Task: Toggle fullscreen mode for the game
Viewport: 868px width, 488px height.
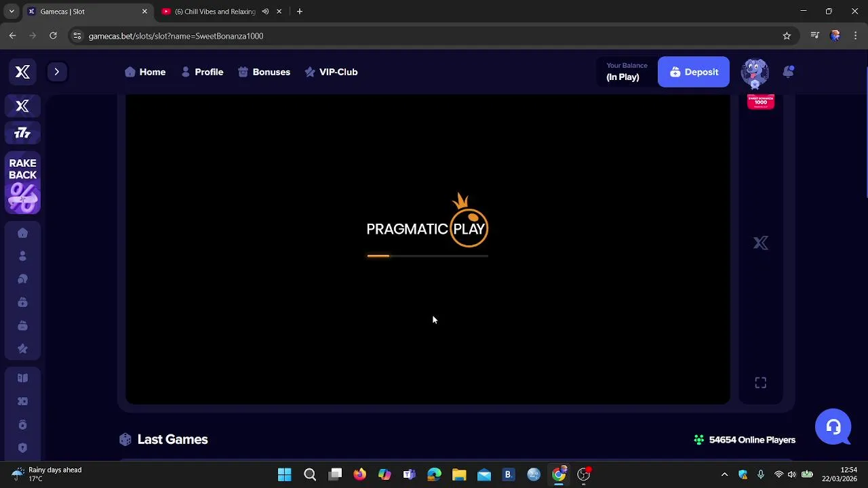Action: click(x=761, y=383)
